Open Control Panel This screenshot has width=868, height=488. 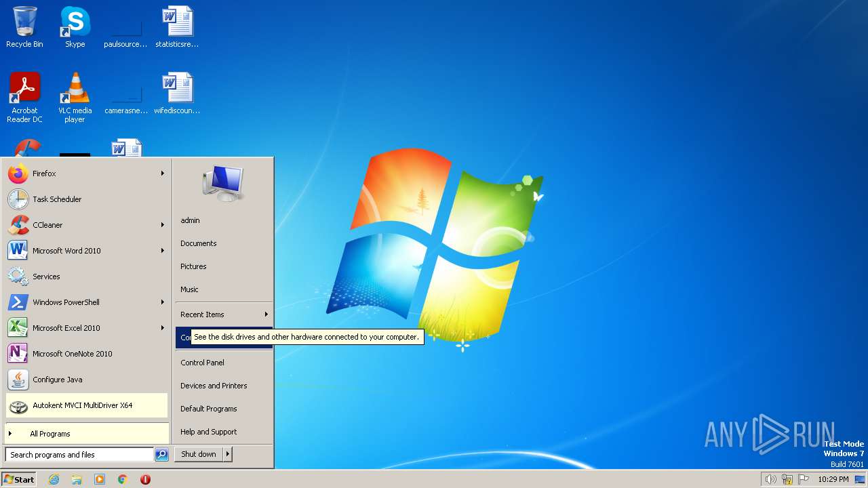point(202,363)
